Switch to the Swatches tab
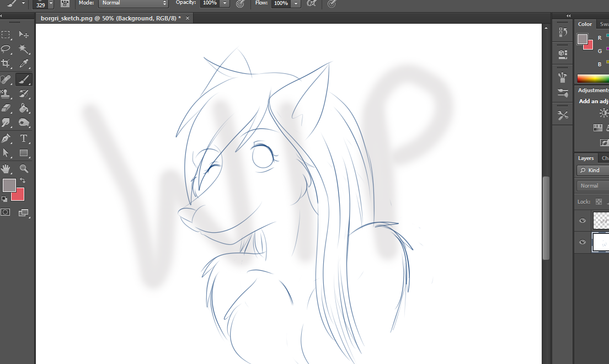This screenshot has width=609, height=364. [605, 24]
